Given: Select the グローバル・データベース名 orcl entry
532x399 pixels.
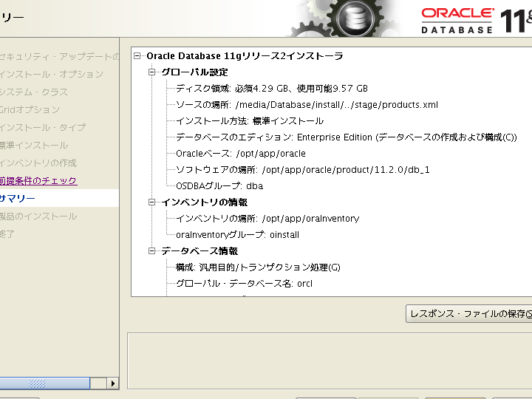Looking at the screenshot, I should pos(244,284).
